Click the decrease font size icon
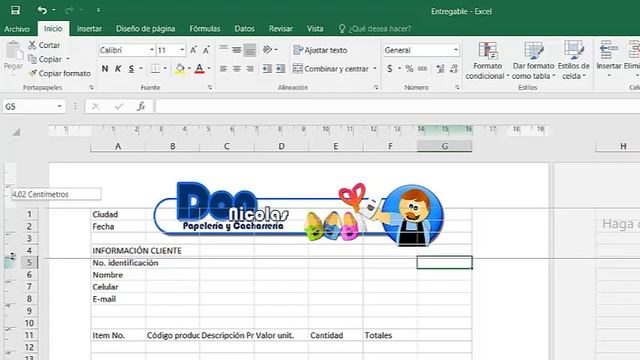Viewport: 640px width, 360px height. click(x=206, y=50)
